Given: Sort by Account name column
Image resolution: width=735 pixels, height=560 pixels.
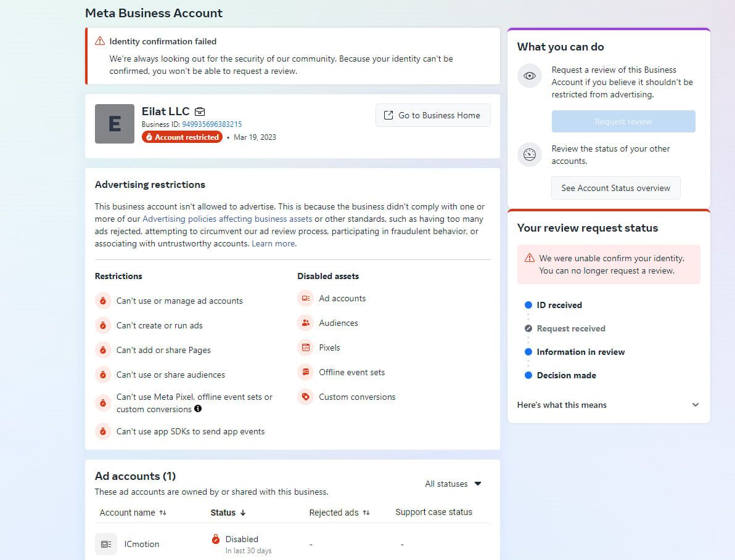Looking at the screenshot, I should coord(163,513).
